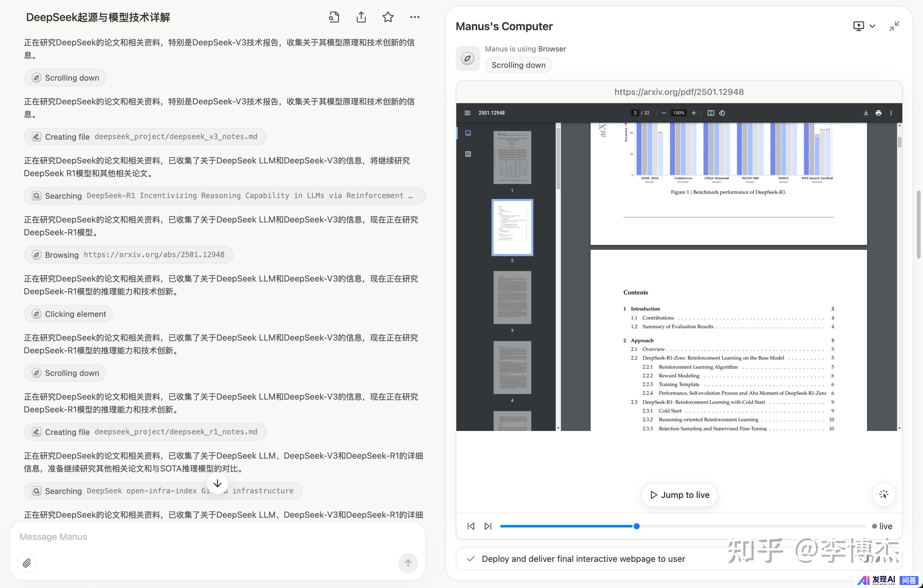Open Creating file deepseek_r1_notes.md step
The image size is (923, 588).
click(145, 432)
